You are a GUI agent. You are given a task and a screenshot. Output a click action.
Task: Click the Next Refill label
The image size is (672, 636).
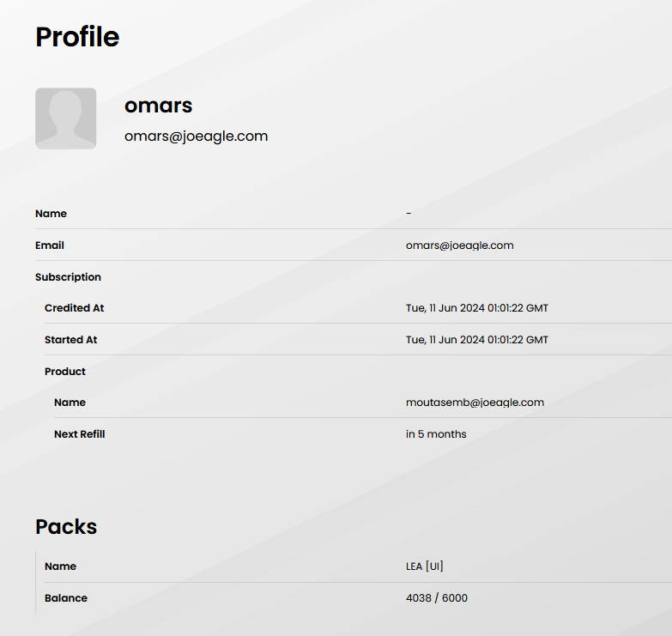click(79, 434)
